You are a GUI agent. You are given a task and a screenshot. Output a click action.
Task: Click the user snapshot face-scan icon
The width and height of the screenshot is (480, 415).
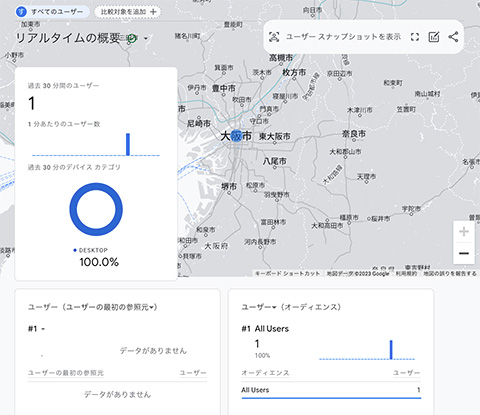(x=274, y=37)
